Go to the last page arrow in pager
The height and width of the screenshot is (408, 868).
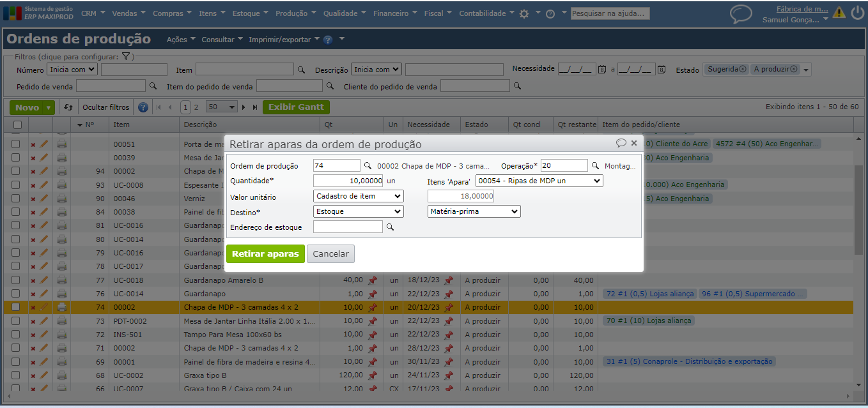point(255,107)
